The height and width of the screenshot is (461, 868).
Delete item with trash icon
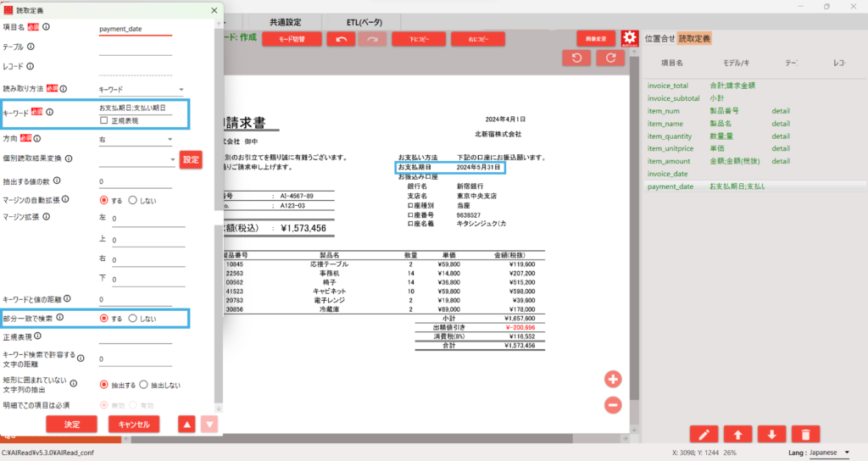[804, 434]
